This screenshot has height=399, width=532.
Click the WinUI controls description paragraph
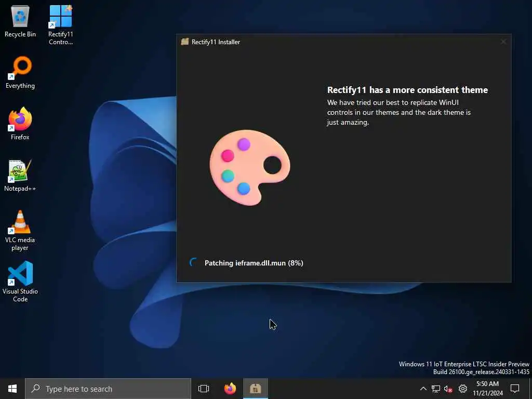[398, 112]
